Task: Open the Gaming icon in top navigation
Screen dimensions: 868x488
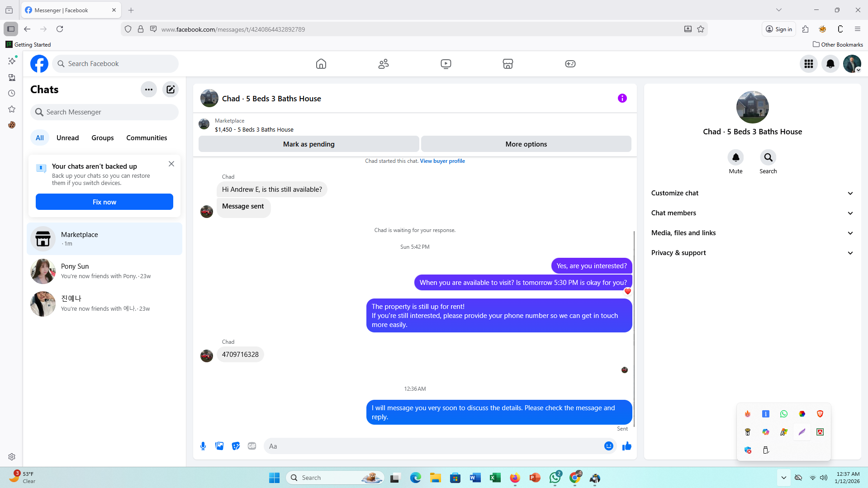Action: (x=570, y=64)
